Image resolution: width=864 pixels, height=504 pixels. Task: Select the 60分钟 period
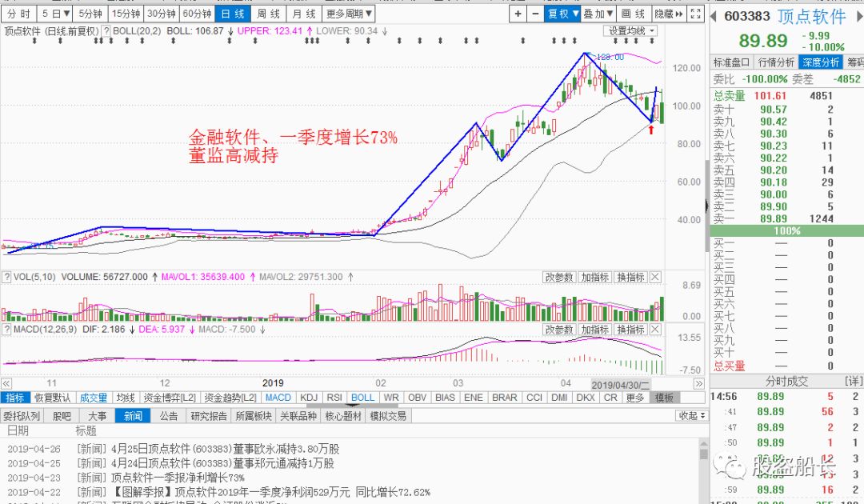point(197,14)
